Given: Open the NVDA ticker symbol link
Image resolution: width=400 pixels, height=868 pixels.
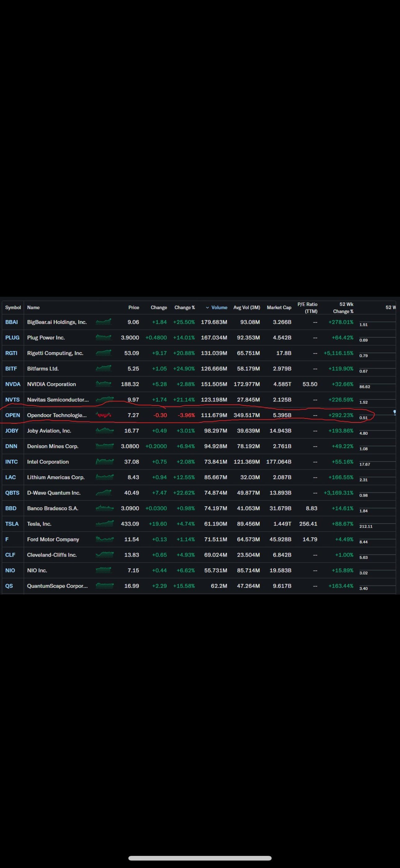Looking at the screenshot, I should click(13, 384).
